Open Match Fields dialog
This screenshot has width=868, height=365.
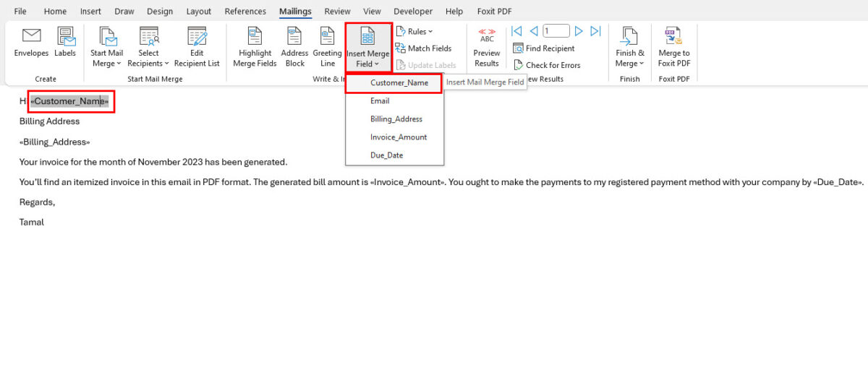(424, 48)
